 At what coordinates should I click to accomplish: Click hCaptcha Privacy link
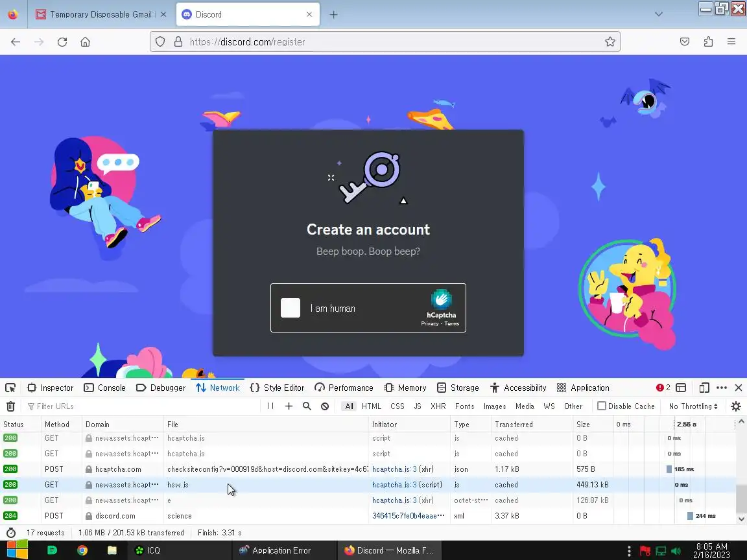[429, 323]
